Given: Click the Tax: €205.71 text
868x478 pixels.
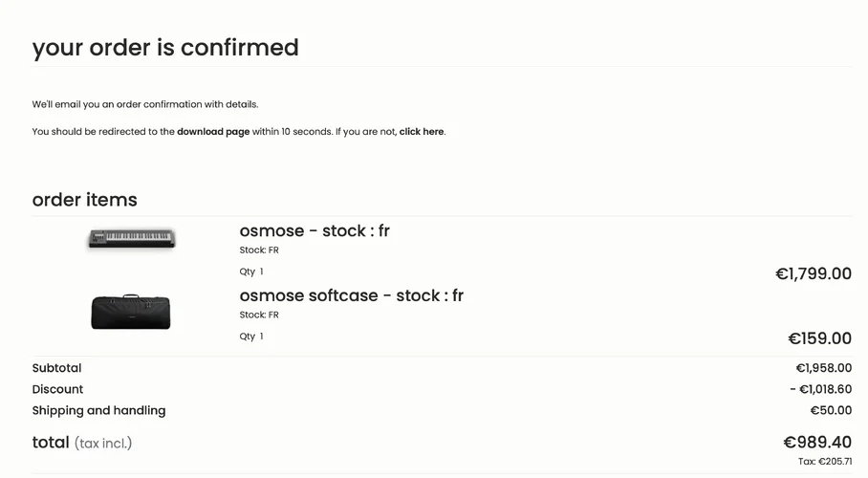Looking at the screenshot, I should click(825, 462).
